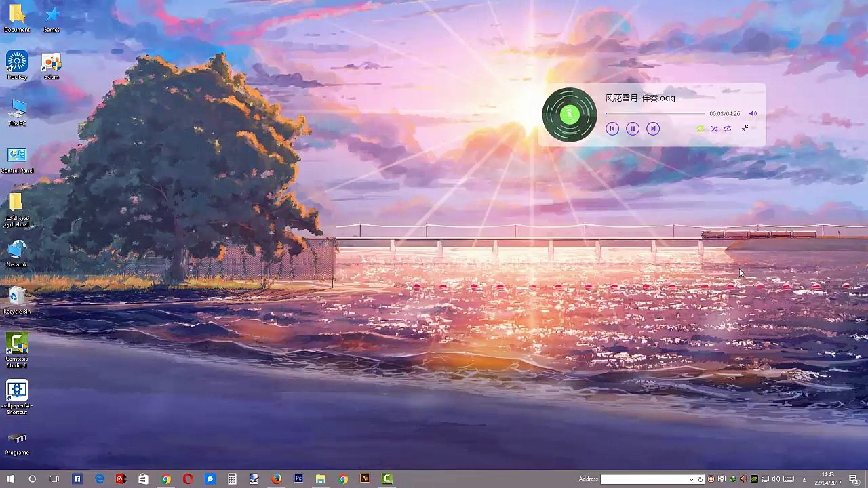Viewport: 868px width, 488px height.
Task: Open Cortana search circle
Action: [x=32, y=479]
